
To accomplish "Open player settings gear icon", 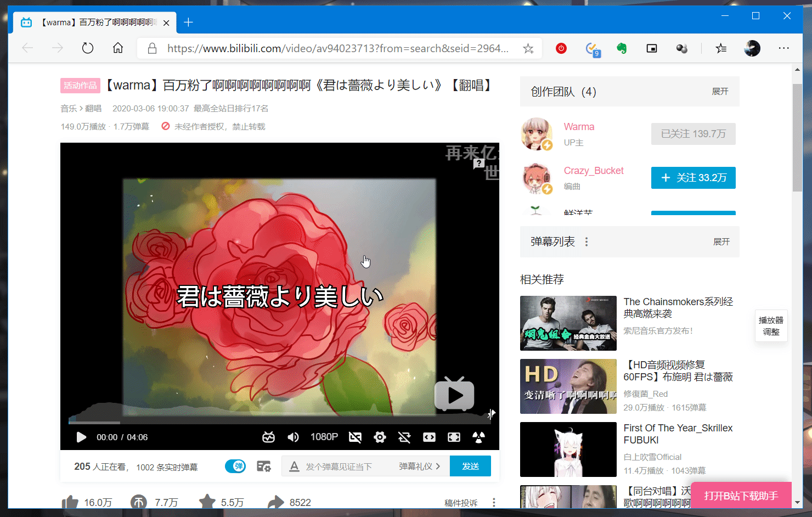I will tap(380, 437).
